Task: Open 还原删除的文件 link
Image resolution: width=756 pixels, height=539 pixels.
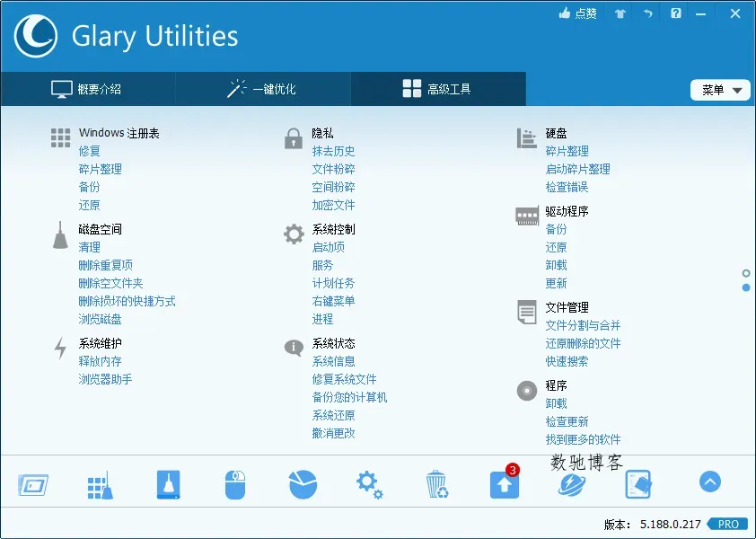Action: [x=583, y=343]
